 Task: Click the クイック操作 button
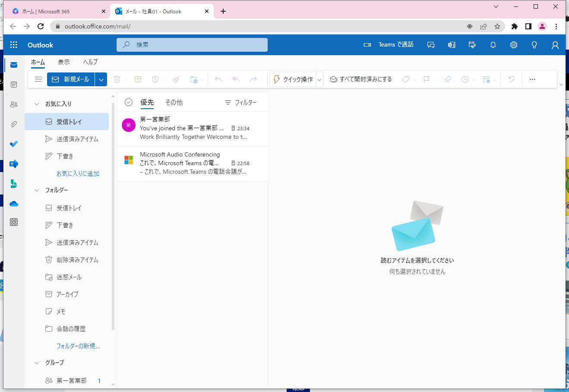293,80
